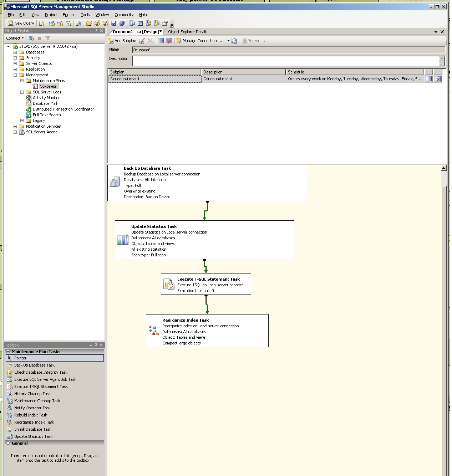Collapse the Maintenance Plans folder
452x476 pixels.
pyautogui.click(x=22, y=81)
